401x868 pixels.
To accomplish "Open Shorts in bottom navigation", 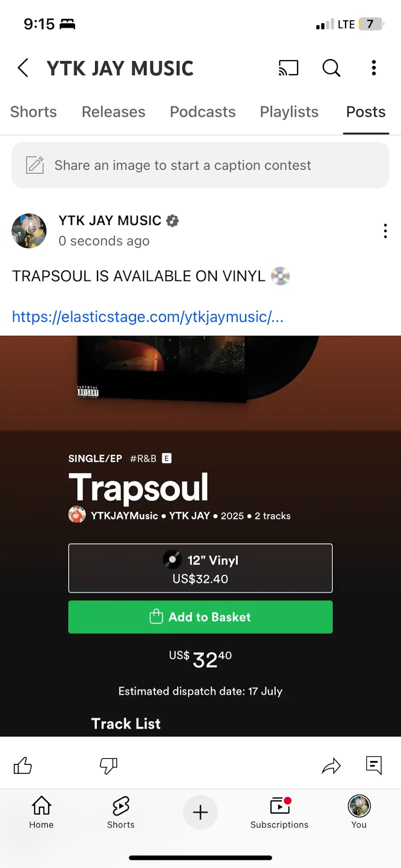I will 121,812.
